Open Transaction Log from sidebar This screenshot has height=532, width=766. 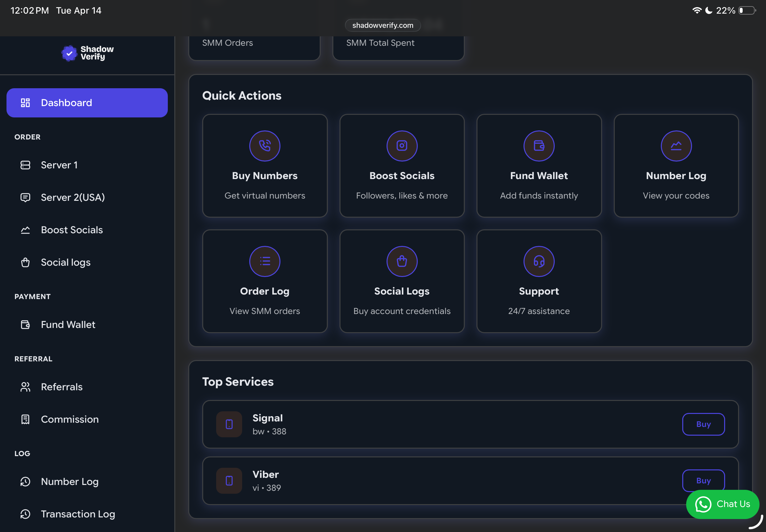coord(78,514)
